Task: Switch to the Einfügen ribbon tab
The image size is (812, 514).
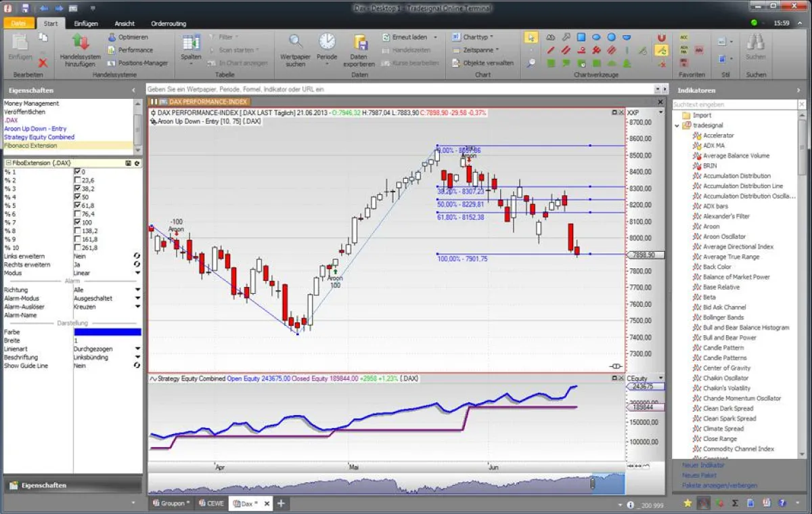Action: click(86, 23)
